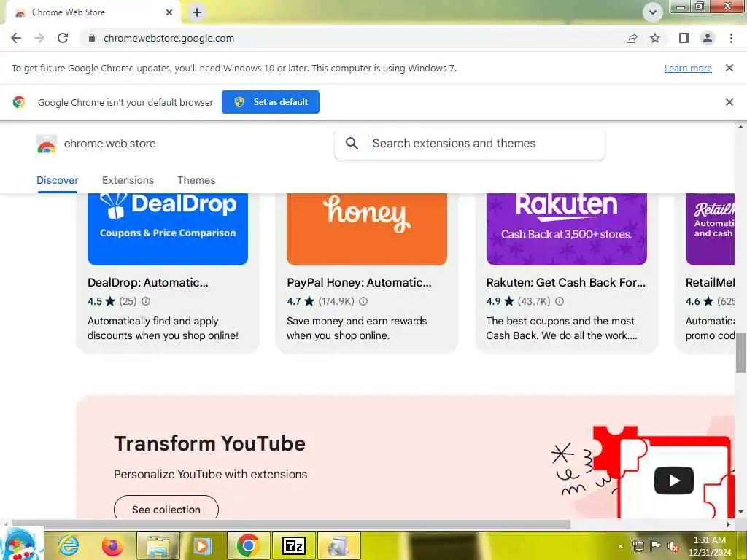Click the PayPal Honey review count (174.9K)
This screenshot has width=747, height=560.
(x=336, y=301)
